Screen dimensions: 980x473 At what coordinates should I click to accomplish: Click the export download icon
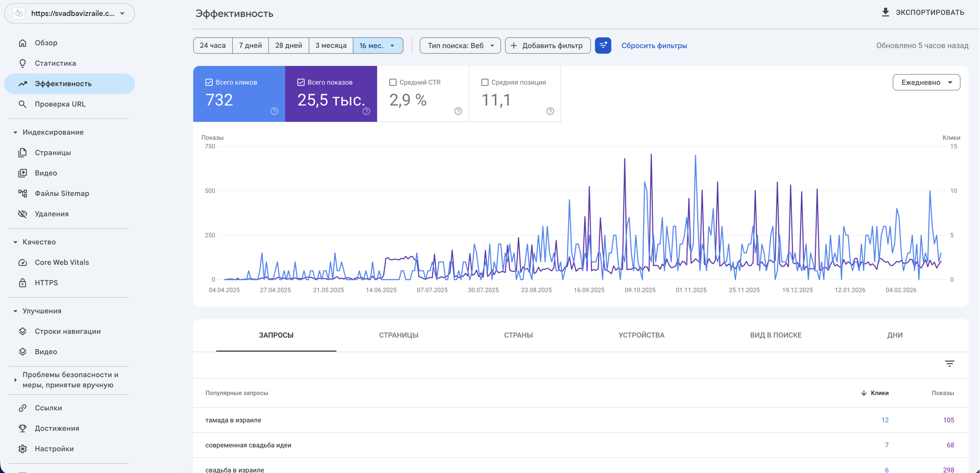885,12
